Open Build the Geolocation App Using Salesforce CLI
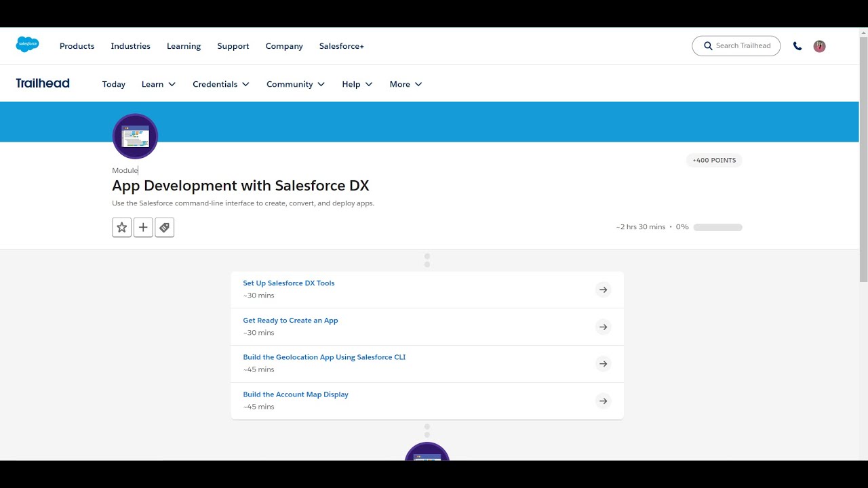The height and width of the screenshot is (488, 868). tap(324, 357)
